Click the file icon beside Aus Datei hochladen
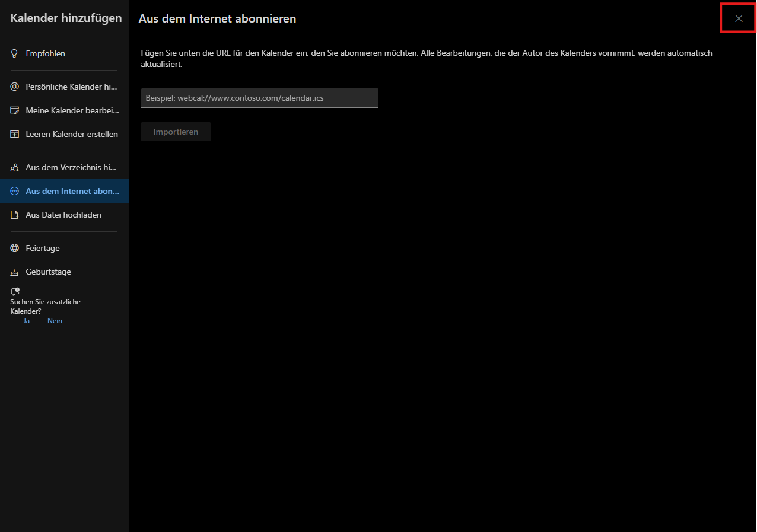The image size is (757, 532). (15, 215)
